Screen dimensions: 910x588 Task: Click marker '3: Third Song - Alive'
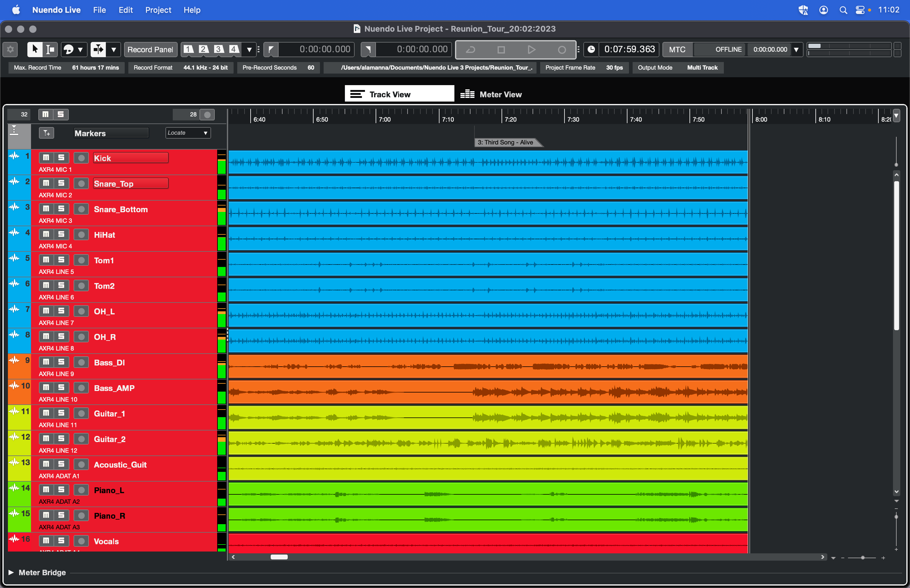(x=505, y=142)
